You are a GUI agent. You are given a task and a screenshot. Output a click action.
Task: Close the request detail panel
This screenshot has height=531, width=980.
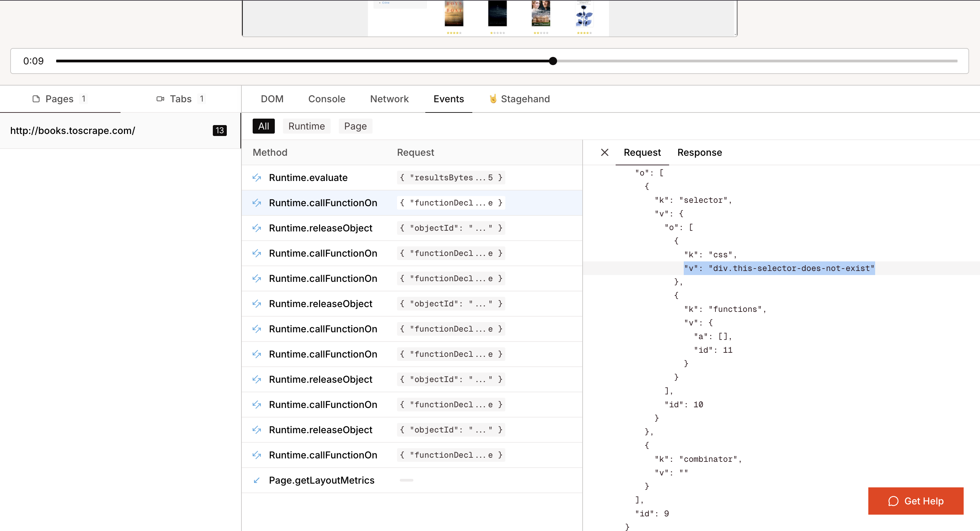(x=604, y=152)
